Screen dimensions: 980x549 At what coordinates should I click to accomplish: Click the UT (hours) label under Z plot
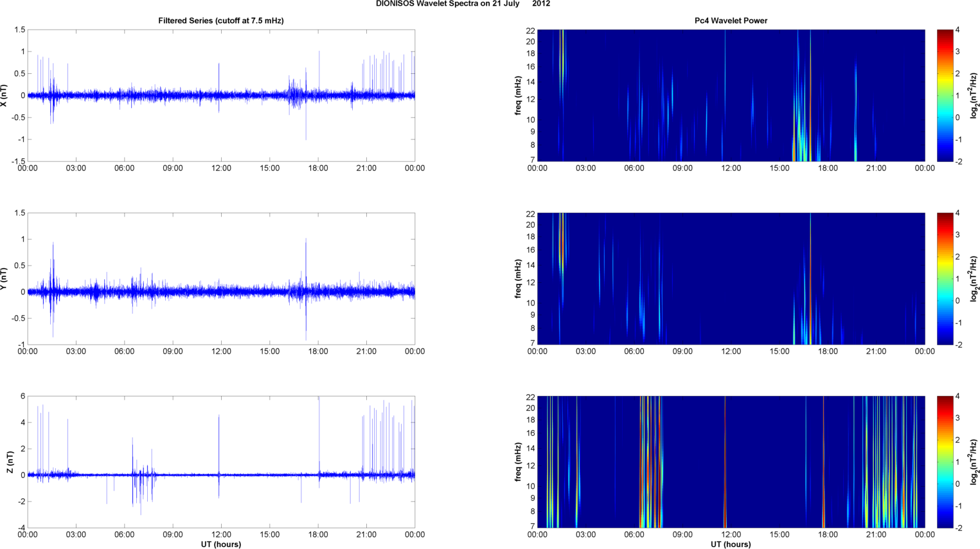[x=220, y=544]
